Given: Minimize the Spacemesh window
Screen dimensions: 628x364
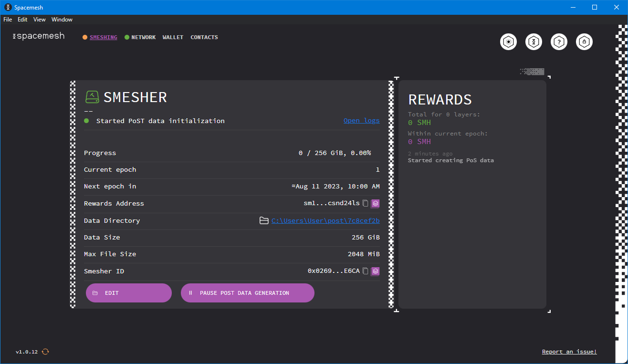Looking at the screenshot, I should tap(573, 7).
